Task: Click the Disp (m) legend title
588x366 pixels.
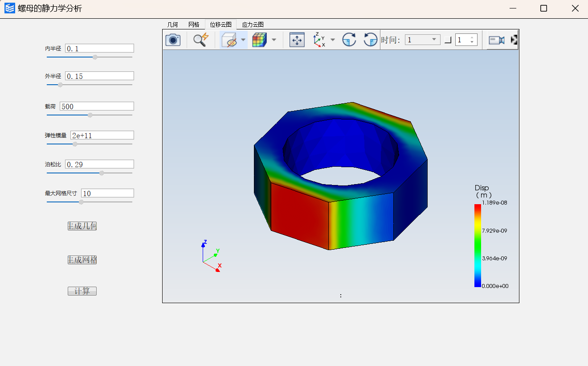Action: point(482,191)
